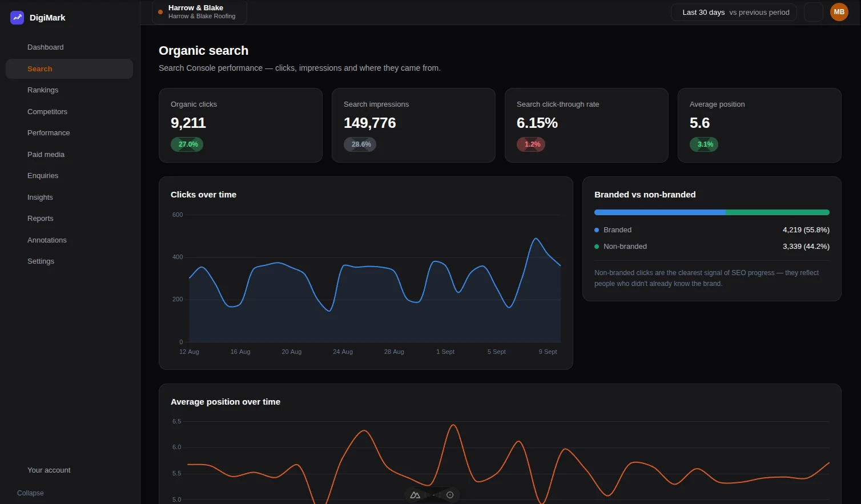
Task: Open the Insights page
Action: tap(69, 197)
